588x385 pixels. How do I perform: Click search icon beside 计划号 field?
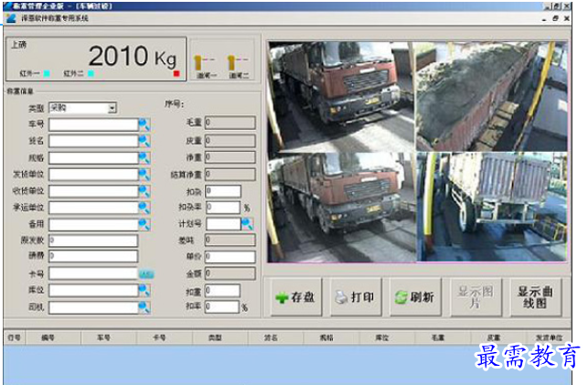pos(247,224)
